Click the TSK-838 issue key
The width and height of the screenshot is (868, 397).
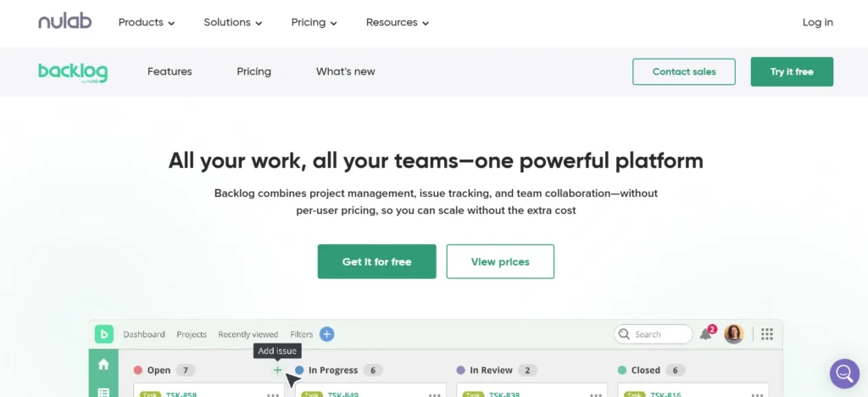point(504,394)
